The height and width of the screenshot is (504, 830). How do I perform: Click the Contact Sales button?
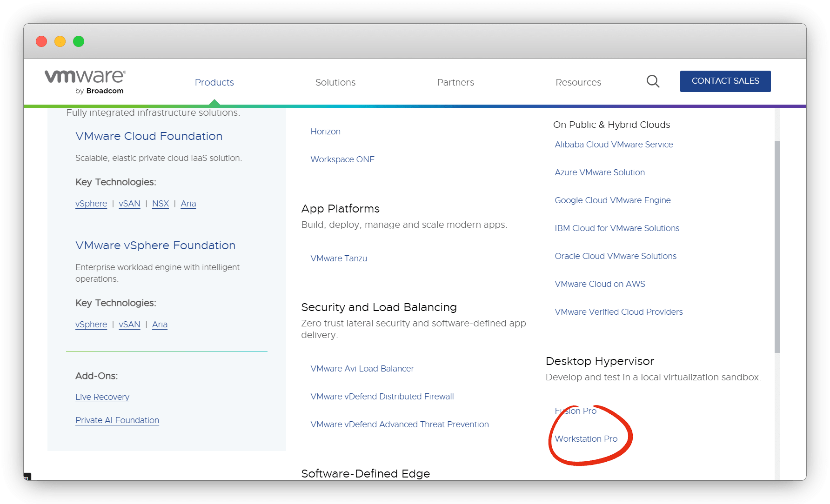click(x=725, y=81)
